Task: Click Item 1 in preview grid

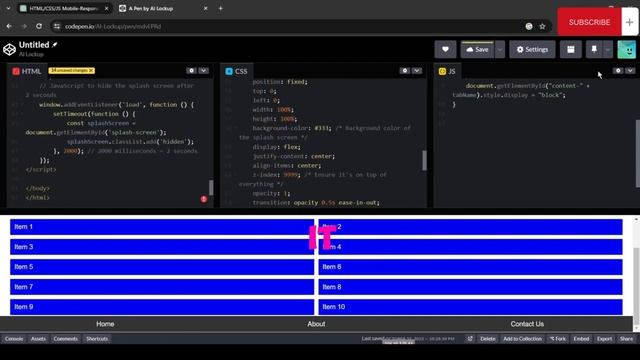Action: coord(162,227)
